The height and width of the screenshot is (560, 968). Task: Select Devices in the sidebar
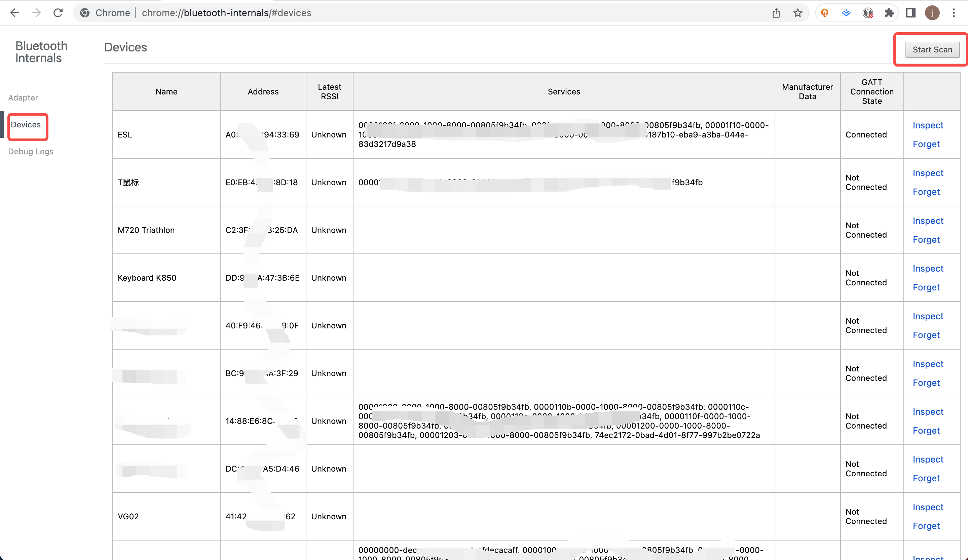pyautogui.click(x=26, y=124)
